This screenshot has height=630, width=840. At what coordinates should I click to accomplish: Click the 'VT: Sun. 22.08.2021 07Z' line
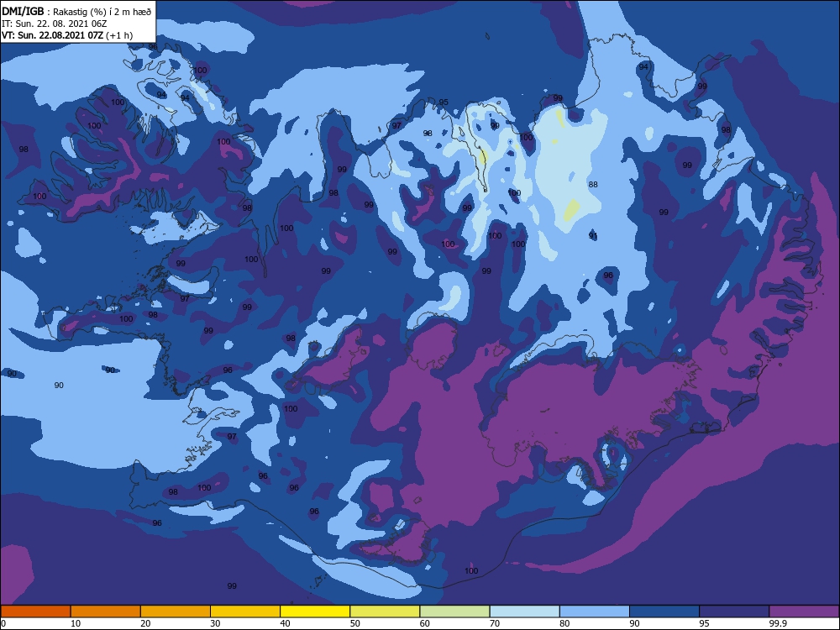pos(52,35)
